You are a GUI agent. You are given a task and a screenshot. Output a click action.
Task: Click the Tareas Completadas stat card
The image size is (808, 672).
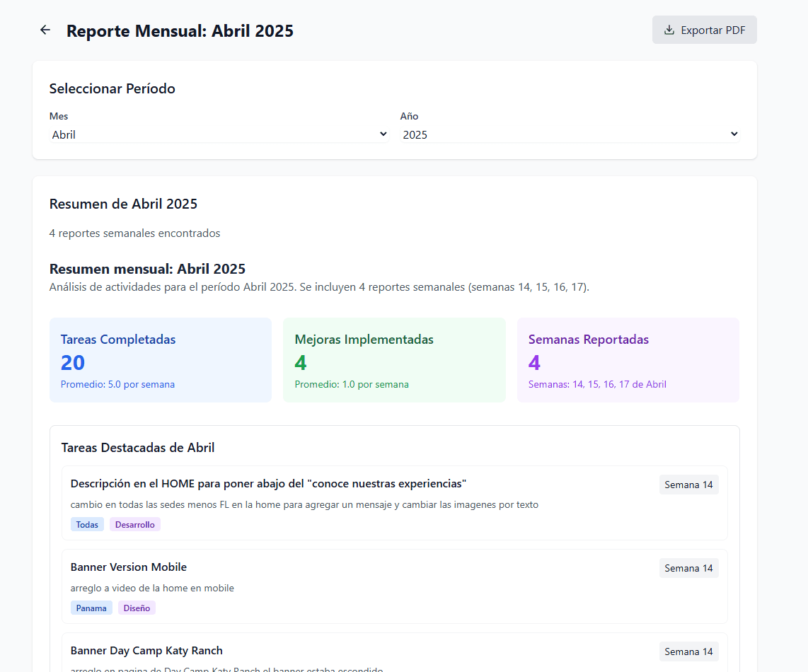(161, 360)
